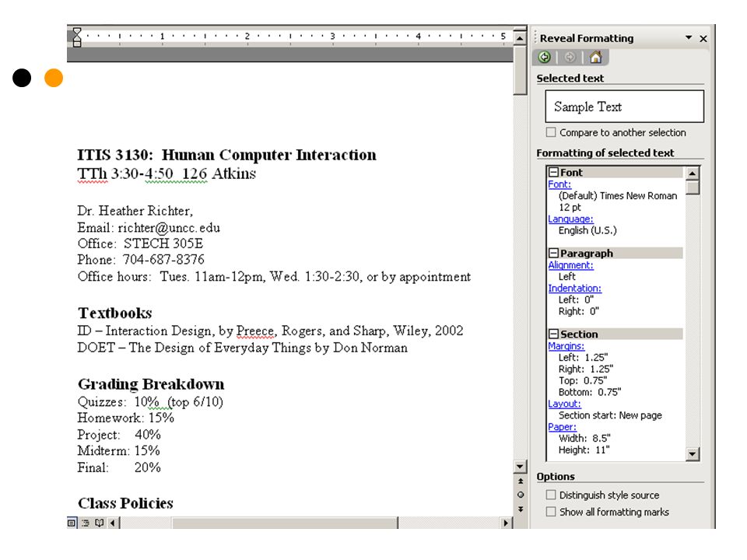Screen dimensions: 747x560
Task: Switch to Outline view icon
Action: pos(86,523)
